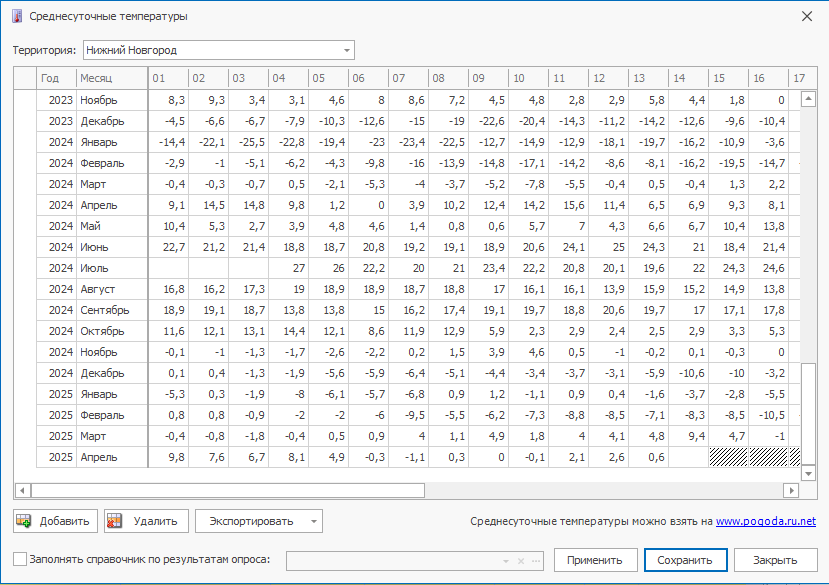Select the Июль month cell
The width and height of the screenshot is (829, 585).
click(112, 268)
